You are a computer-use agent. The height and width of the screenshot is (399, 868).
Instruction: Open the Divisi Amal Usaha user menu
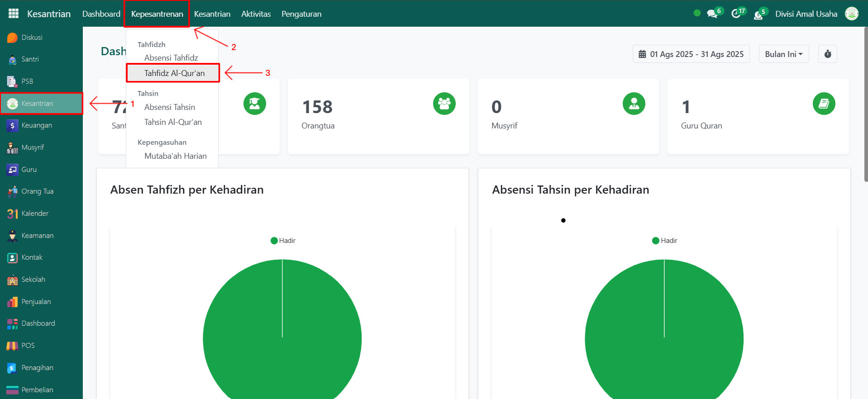806,14
